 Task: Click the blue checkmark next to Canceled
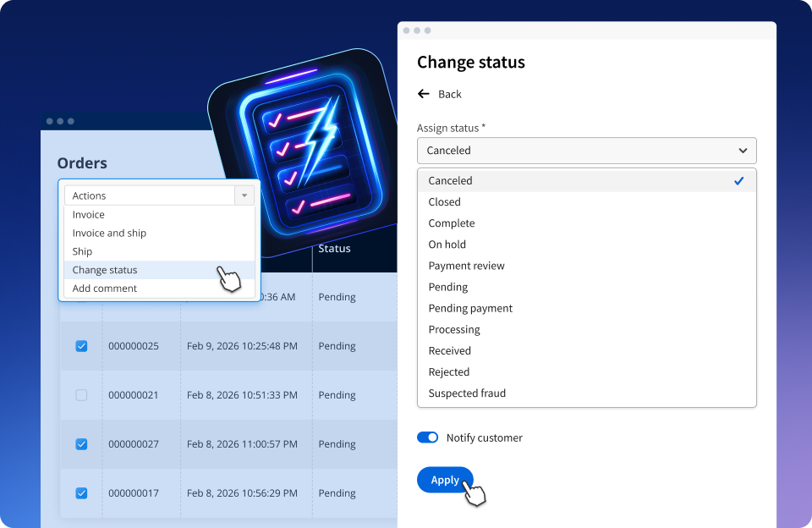739,181
